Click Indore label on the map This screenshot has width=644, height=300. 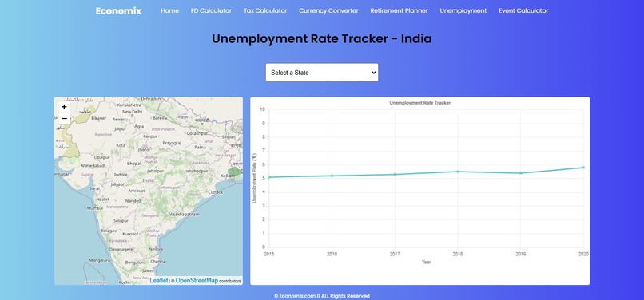pyautogui.click(x=121, y=175)
